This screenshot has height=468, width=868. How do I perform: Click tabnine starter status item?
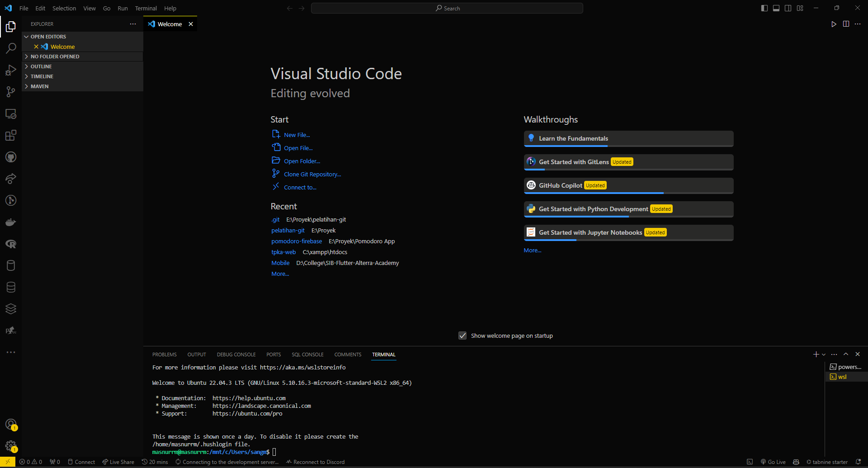[x=827, y=462]
